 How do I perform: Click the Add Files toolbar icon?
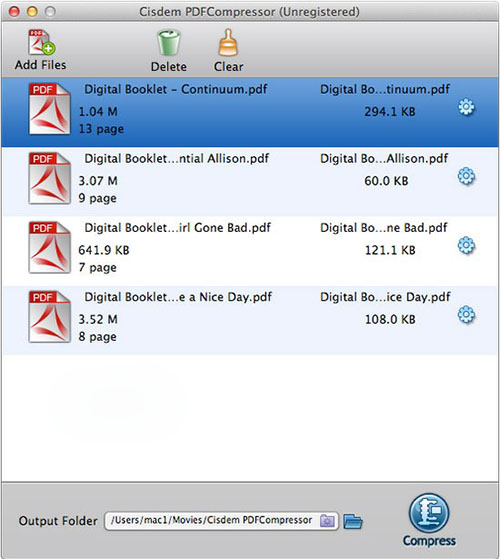[41, 42]
